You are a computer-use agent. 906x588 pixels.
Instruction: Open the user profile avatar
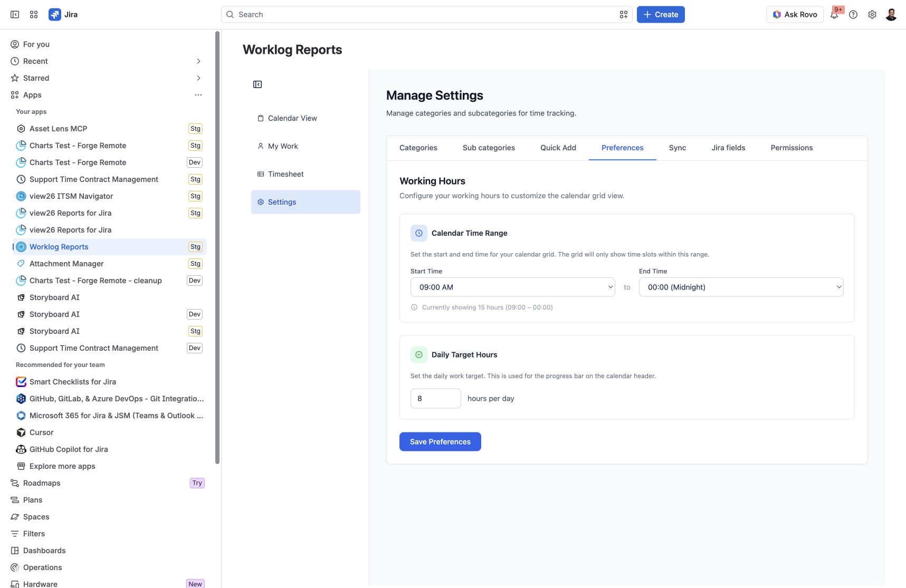(891, 15)
